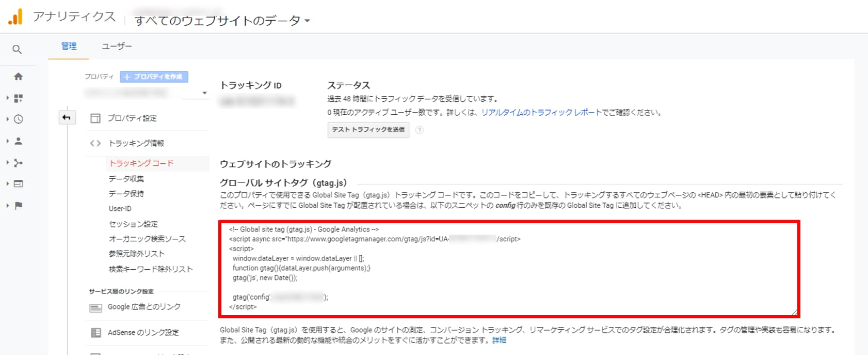
Task: Open the データ保持 menu item
Action: click(126, 194)
